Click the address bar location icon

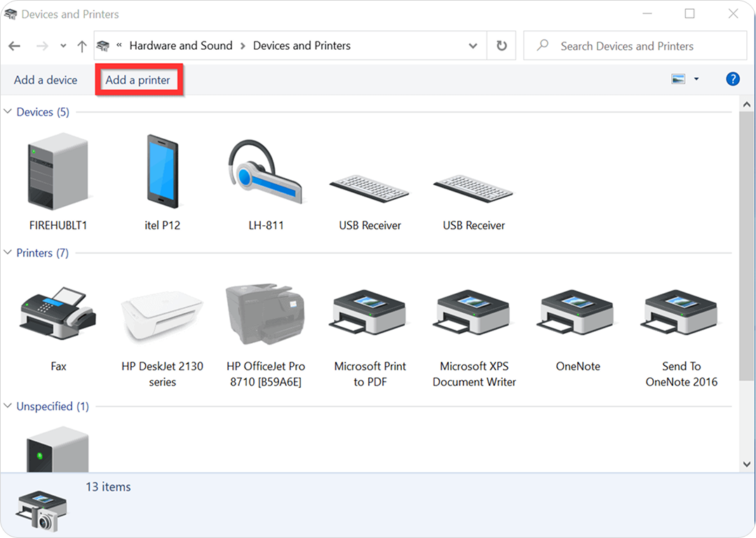click(102, 46)
